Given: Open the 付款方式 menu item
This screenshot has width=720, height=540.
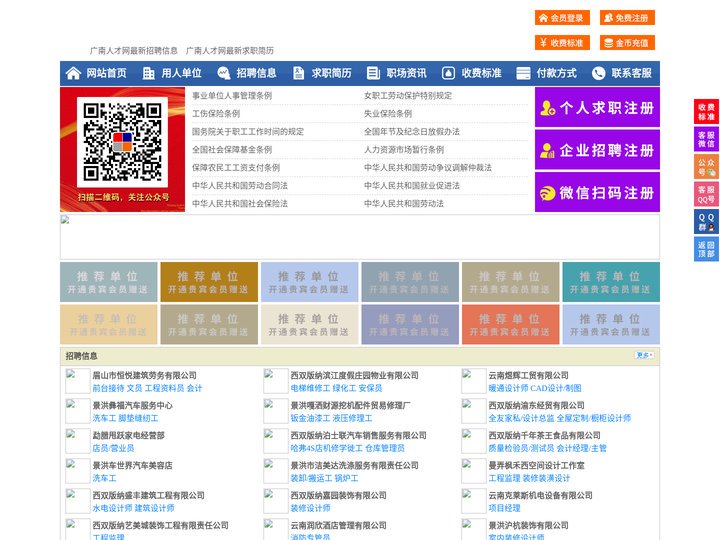Looking at the screenshot, I should pyautogui.click(x=557, y=73).
